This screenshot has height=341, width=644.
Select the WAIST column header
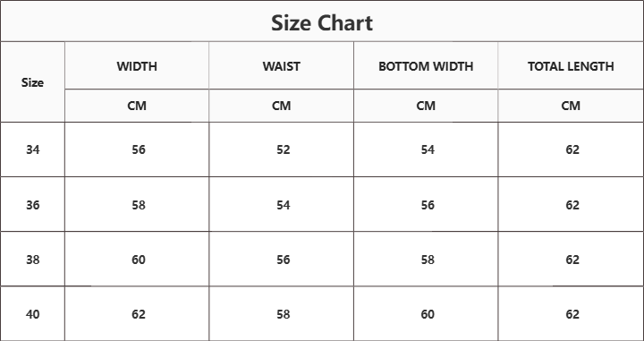(282, 66)
